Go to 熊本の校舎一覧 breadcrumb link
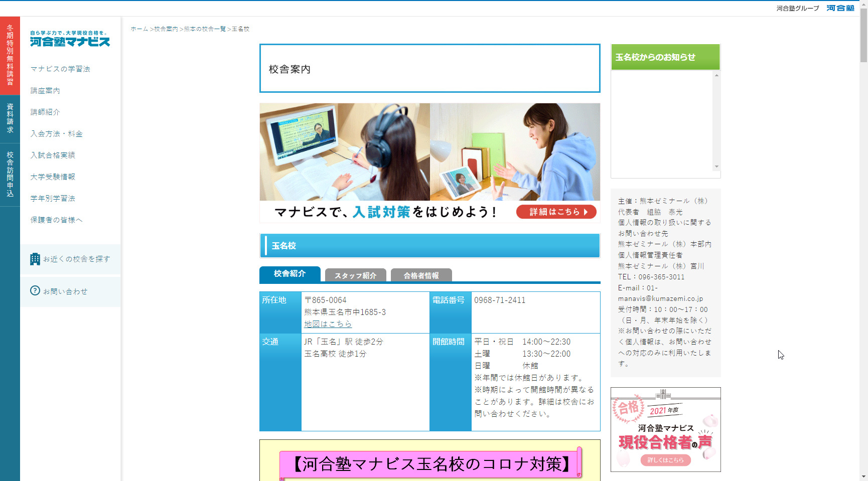The image size is (868, 481). point(205,29)
